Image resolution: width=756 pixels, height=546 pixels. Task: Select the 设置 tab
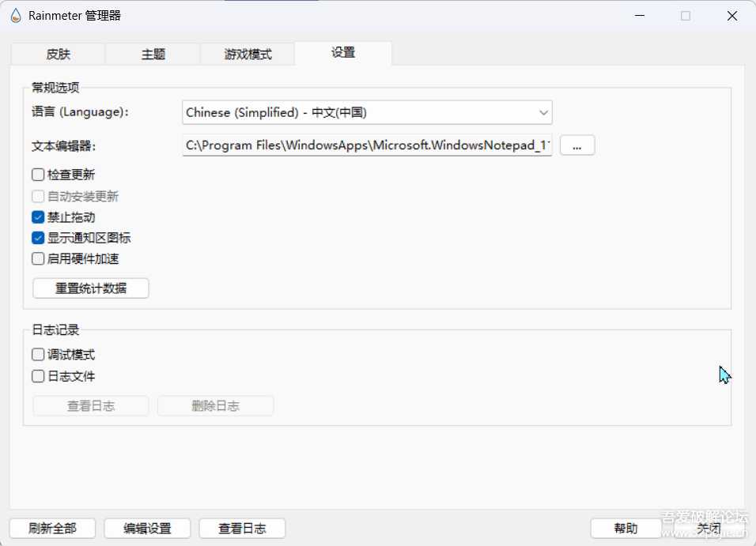[343, 52]
